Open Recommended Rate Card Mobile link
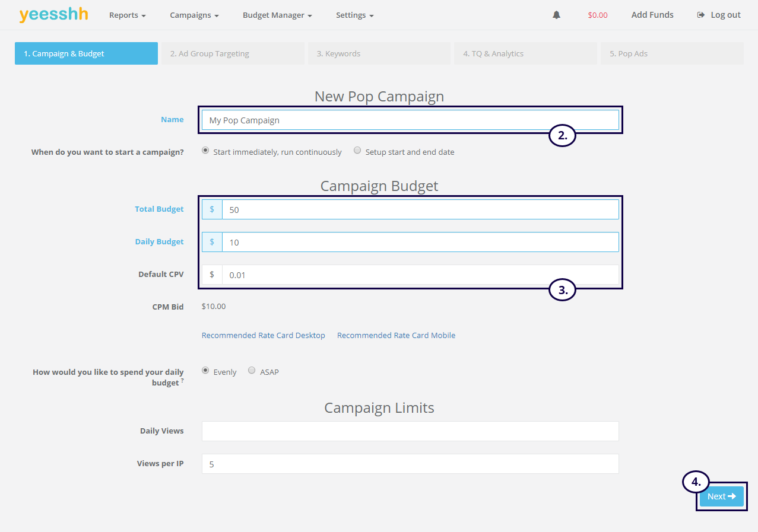The height and width of the screenshot is (532, 758). [396, 335]
